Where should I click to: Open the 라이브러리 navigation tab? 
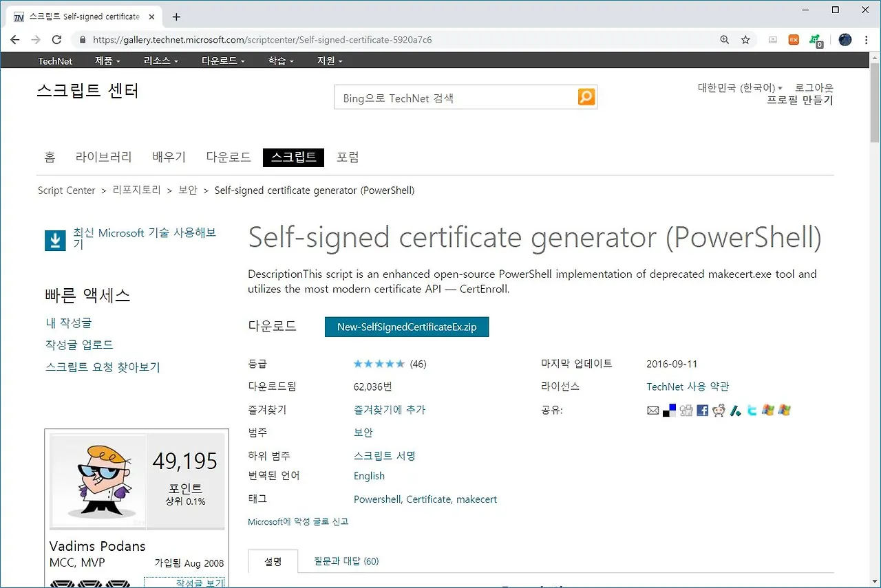[x=104, y=157]
